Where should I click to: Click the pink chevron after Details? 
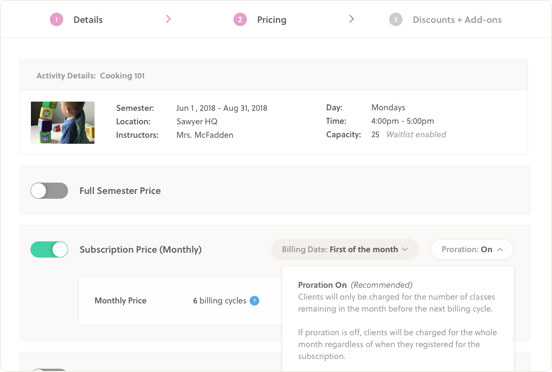point(168,19)
